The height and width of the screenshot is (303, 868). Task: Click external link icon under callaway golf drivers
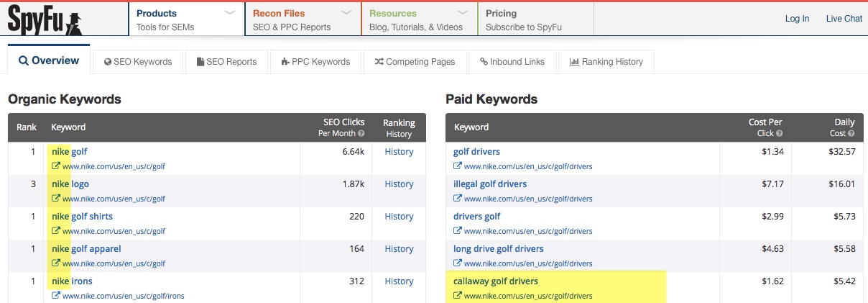point(458,297)
